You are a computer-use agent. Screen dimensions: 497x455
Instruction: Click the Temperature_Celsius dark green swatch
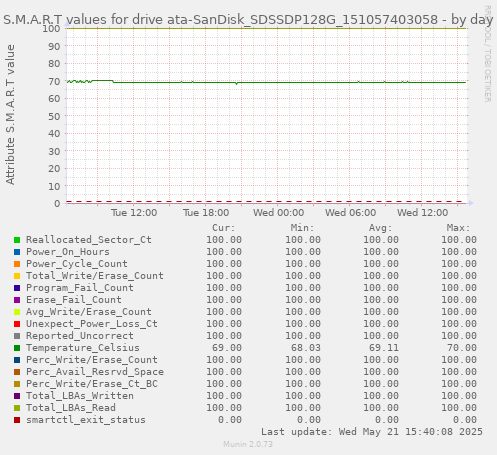[17, 348]
